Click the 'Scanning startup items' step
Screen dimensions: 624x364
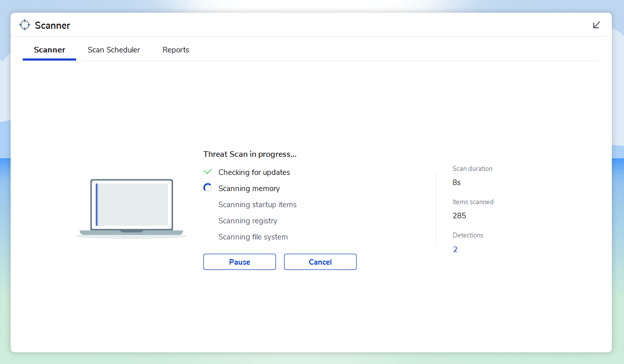pos(257,205)
